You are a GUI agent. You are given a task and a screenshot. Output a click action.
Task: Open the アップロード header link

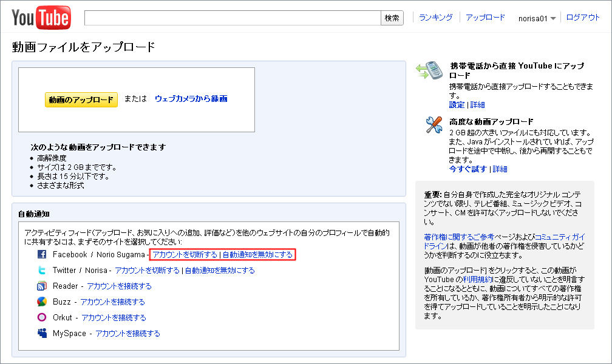click(x=485, y=18)
